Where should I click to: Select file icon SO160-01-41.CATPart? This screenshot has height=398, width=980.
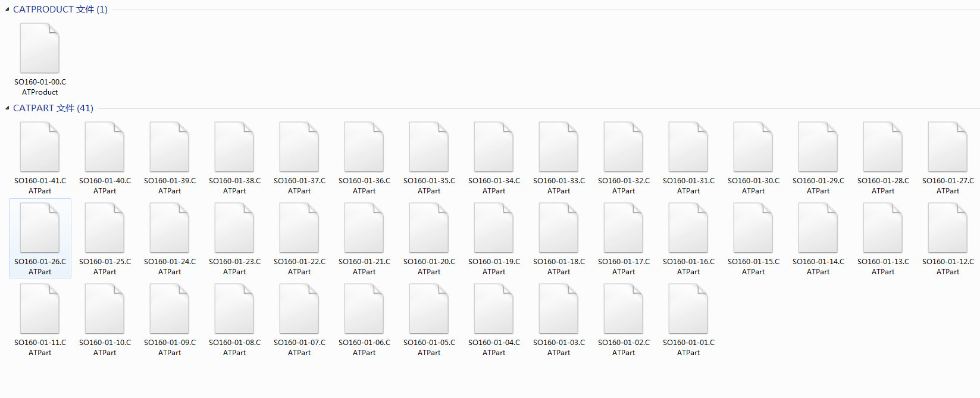[x=40, y=147]
